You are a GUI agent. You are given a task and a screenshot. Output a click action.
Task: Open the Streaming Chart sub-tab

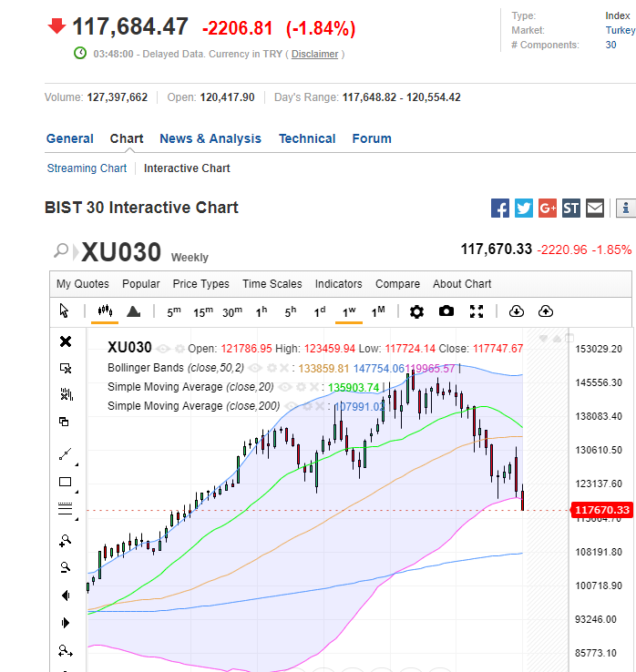(87, 168)
